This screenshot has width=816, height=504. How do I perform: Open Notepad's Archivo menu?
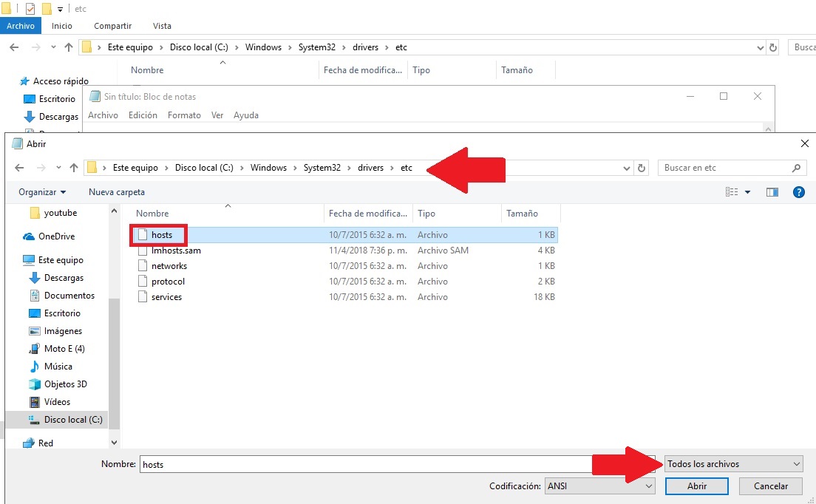pyautogui.click(x=103, y=115)
